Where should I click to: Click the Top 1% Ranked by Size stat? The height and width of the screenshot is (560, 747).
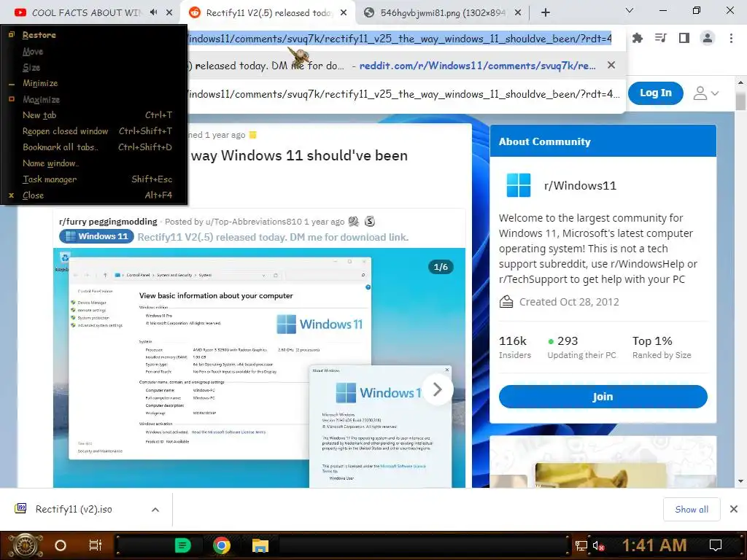661,347
